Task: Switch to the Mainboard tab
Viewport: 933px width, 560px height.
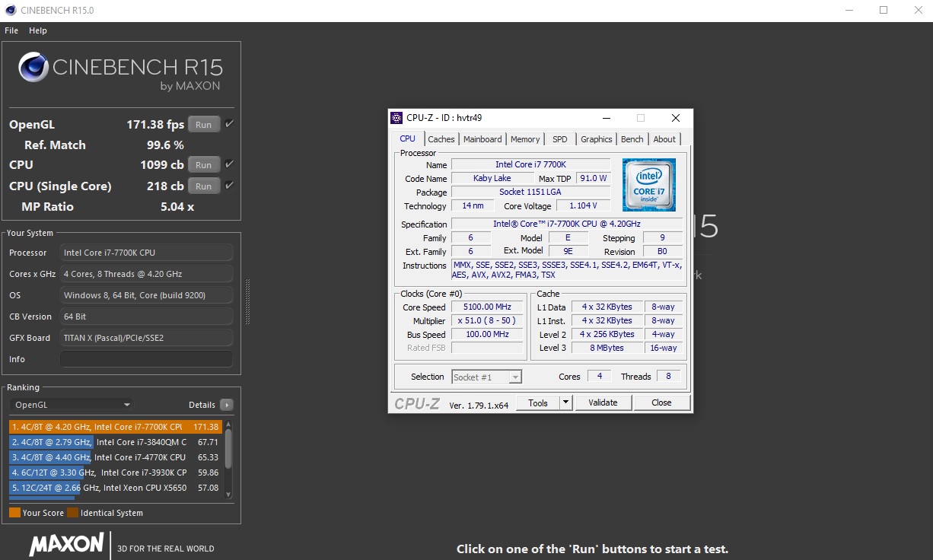Action: 482,139
